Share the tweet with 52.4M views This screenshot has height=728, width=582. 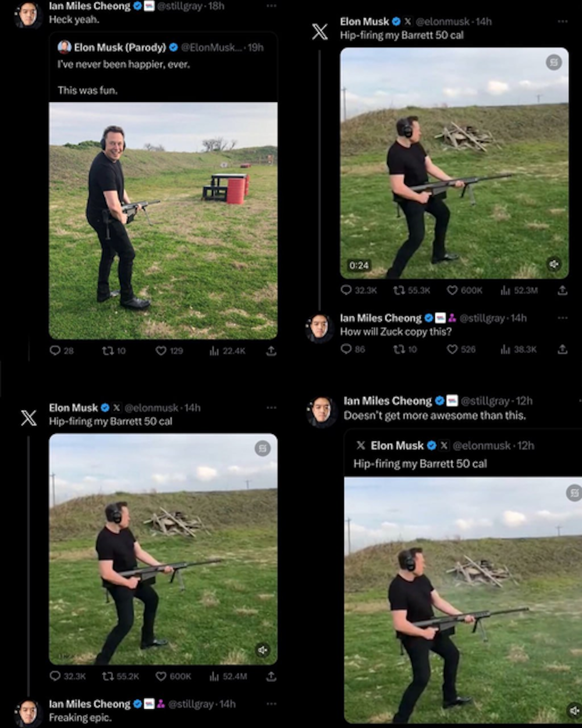pos(271,676)
